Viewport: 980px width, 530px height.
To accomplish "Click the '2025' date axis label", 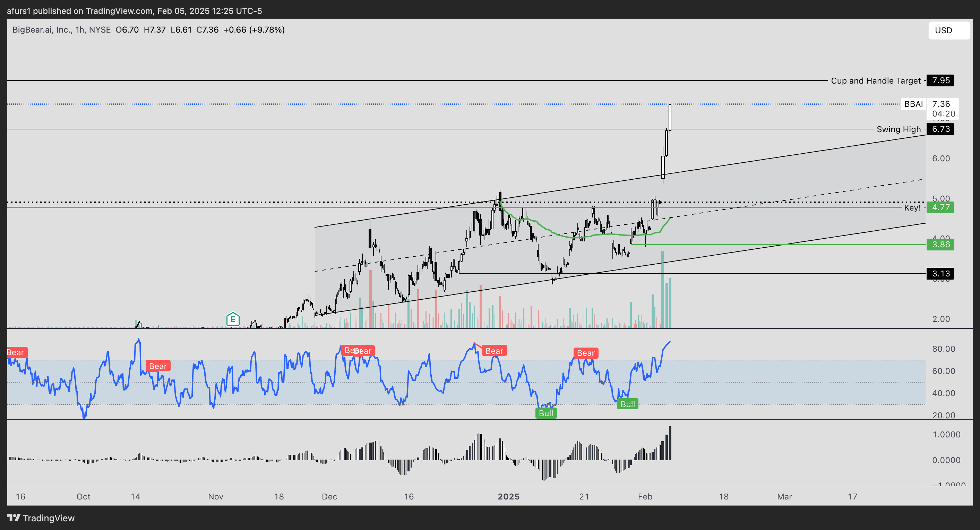I will (509, 496).
